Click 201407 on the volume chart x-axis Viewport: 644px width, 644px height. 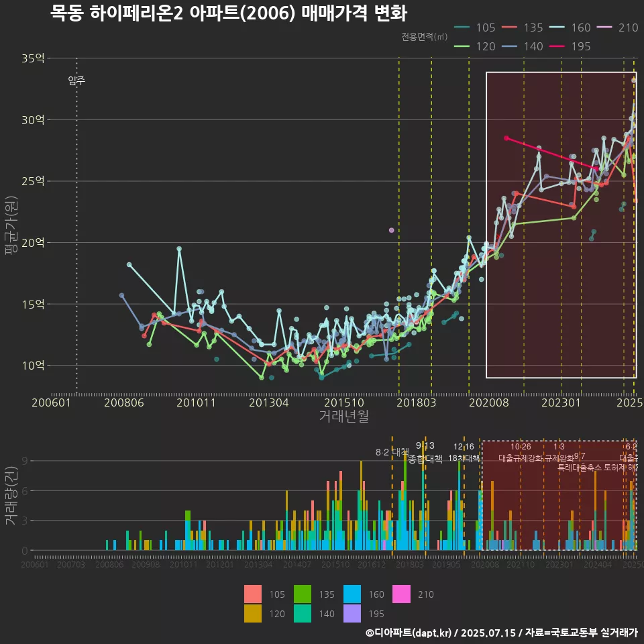coord(297,565)
